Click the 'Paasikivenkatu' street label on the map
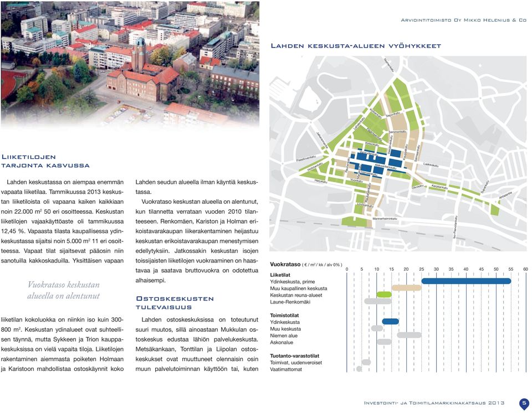Image resolution: width=532 pixels, height=413 pixels. coord(306,158)
